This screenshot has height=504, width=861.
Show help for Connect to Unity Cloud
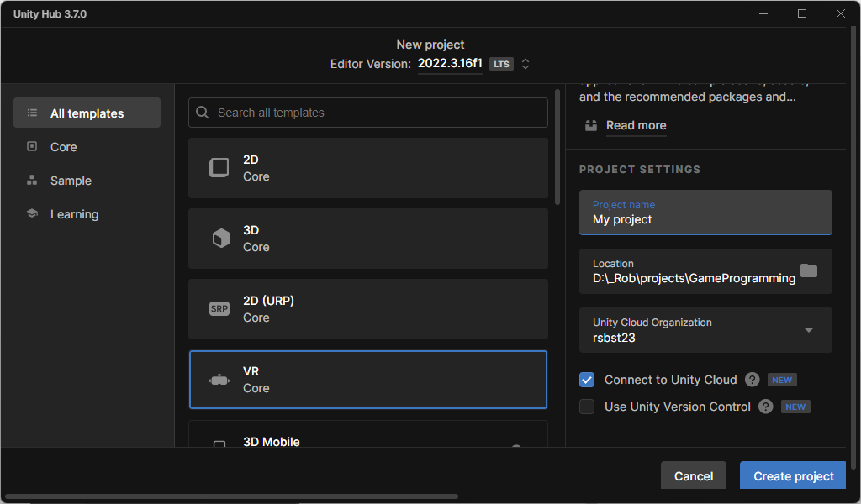(753, 380)
